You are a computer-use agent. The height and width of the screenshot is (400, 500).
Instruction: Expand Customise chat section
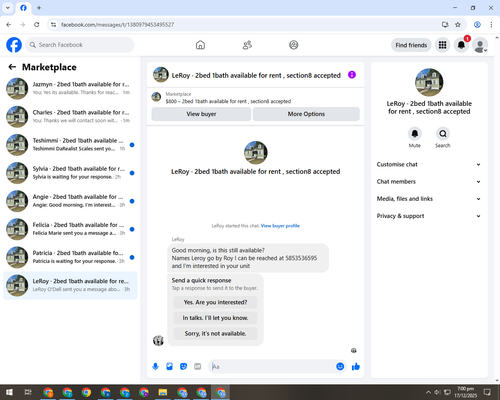pyautogui.click(x=429, y=164)
